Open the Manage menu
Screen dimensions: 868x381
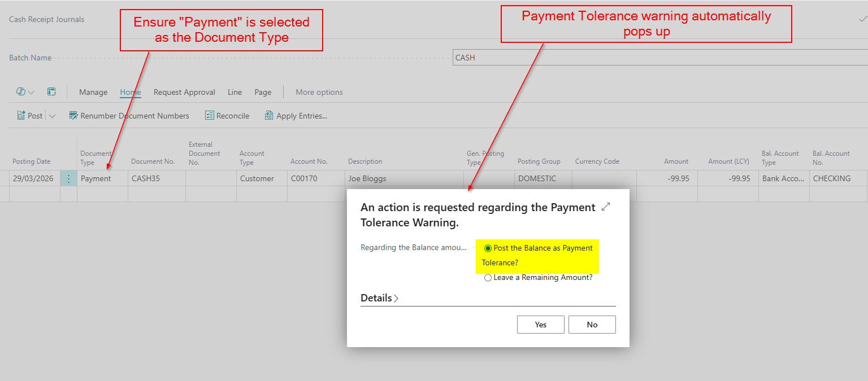click(x=93, y=92)
